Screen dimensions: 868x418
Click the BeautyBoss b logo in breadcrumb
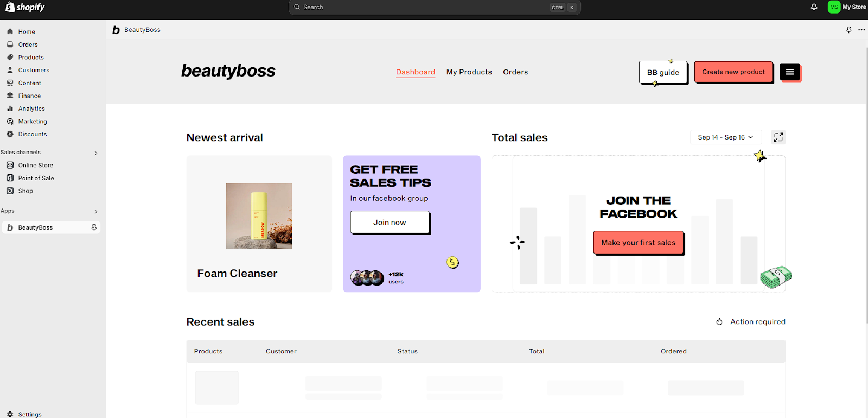tap(116, 30)
